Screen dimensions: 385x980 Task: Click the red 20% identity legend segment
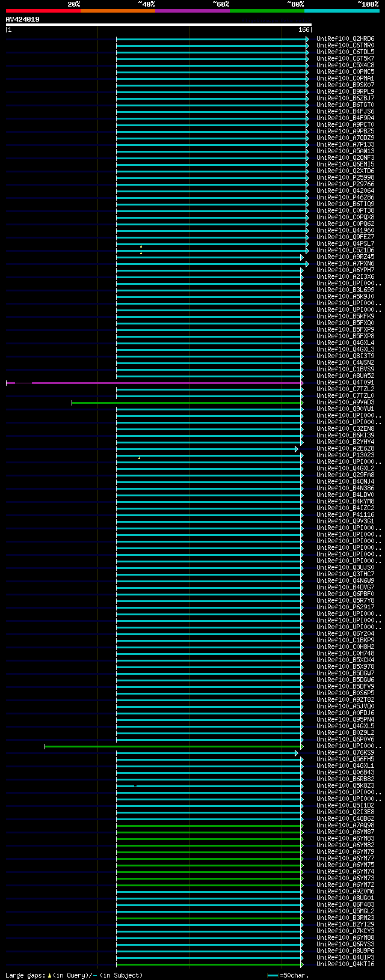pyautogui.click(x=43, y=11)
